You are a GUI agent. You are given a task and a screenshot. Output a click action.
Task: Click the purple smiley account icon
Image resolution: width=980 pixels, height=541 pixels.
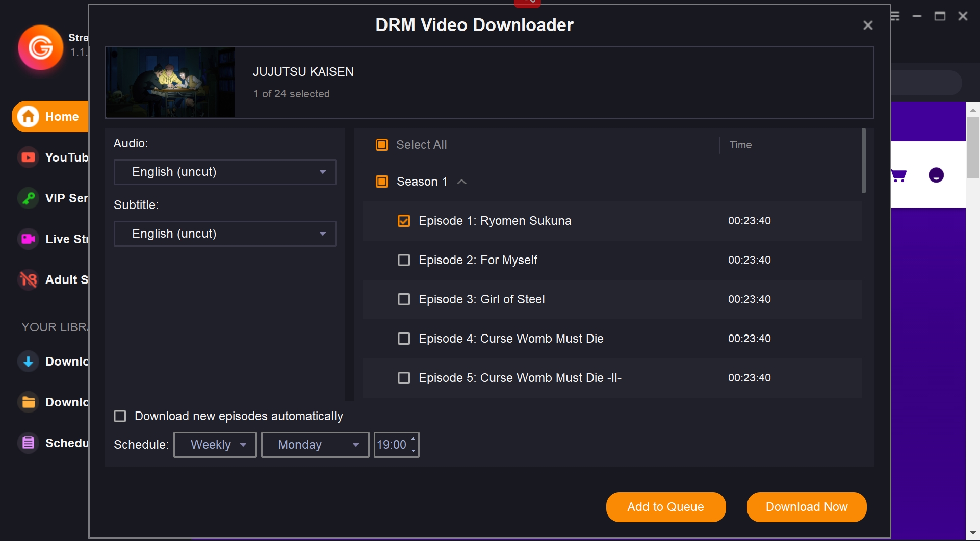click(936, 175)
